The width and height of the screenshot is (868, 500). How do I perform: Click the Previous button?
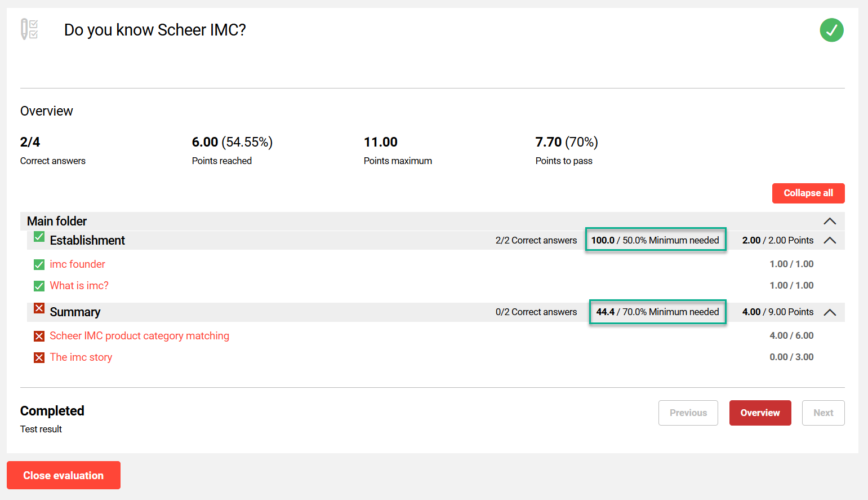coord(688,413)
